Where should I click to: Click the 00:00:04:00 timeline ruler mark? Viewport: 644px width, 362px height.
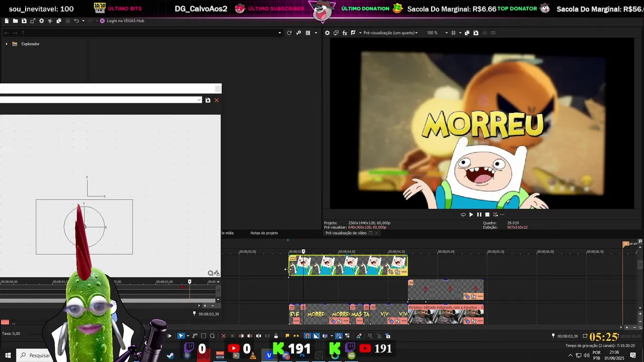(x=347, y=251)
